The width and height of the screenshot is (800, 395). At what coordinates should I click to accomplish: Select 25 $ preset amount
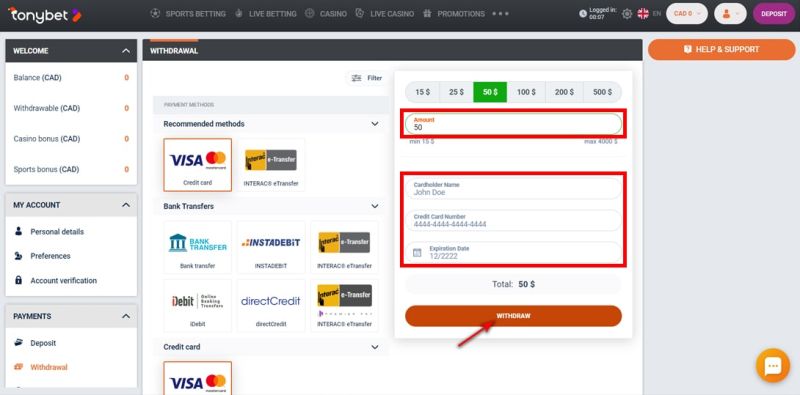(456, 92)
